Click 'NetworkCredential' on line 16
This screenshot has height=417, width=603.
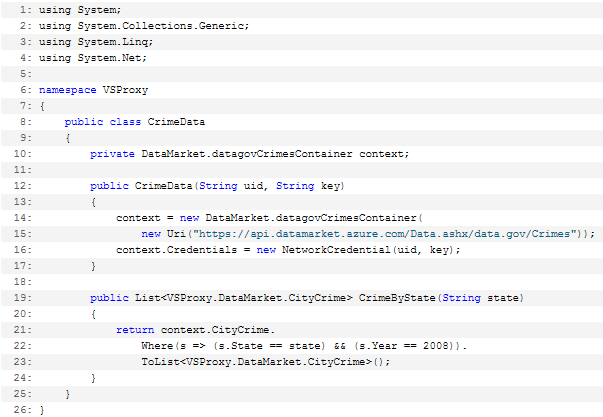click(336, 250)
